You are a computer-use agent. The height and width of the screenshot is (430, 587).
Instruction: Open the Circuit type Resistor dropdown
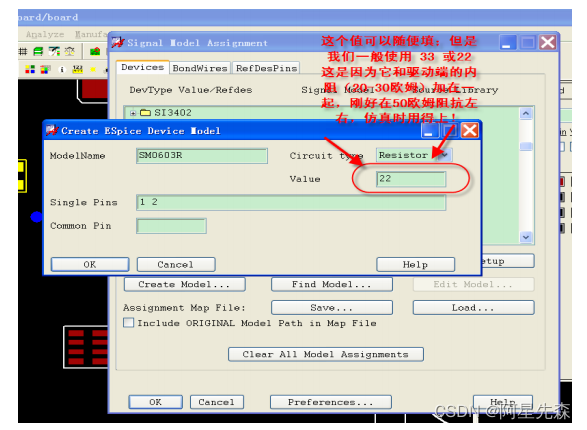coord(444,155)
